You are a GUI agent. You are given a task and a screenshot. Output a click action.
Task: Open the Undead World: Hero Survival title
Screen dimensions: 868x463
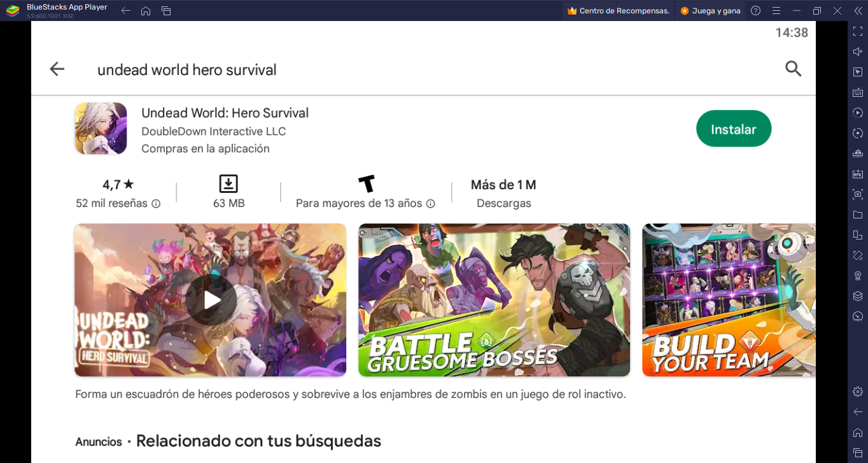point(225,113)
